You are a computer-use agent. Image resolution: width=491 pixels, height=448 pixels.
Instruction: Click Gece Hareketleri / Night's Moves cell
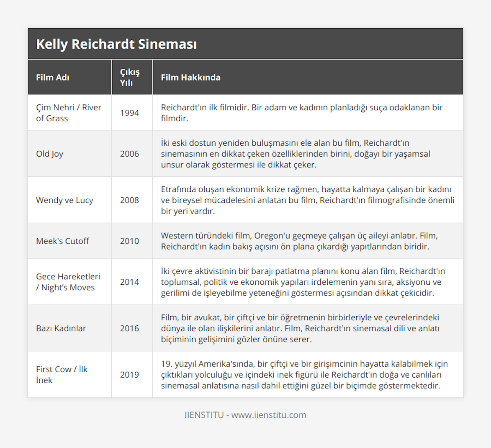68,282
